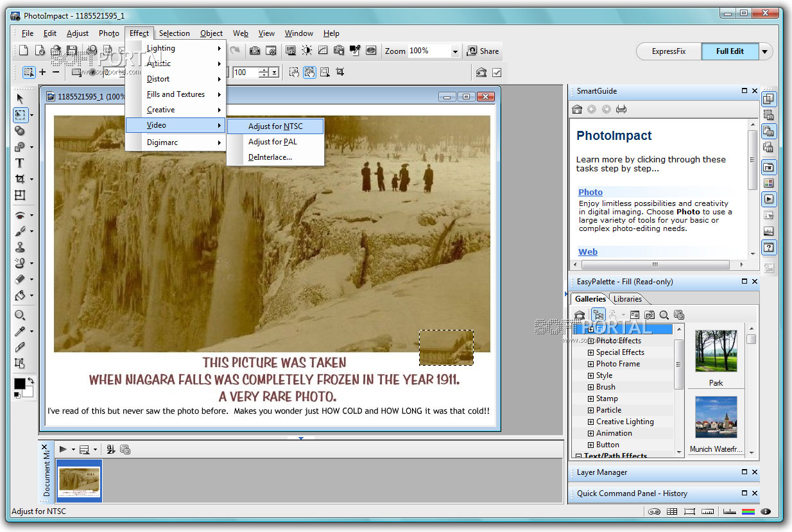Switch to the Libraries tab
The height and width of the screenshot is (532, 792).
627,299
